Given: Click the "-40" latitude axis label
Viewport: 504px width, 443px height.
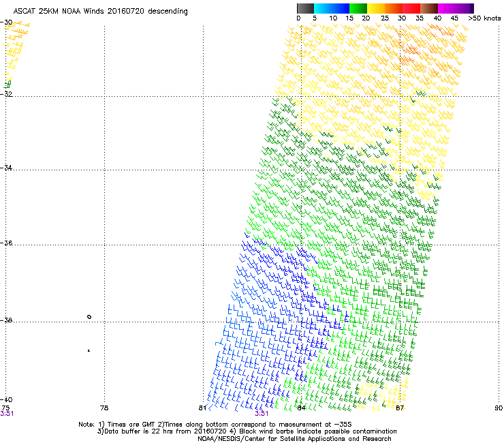Looking at the screenshot, I should tap(6, 399).
